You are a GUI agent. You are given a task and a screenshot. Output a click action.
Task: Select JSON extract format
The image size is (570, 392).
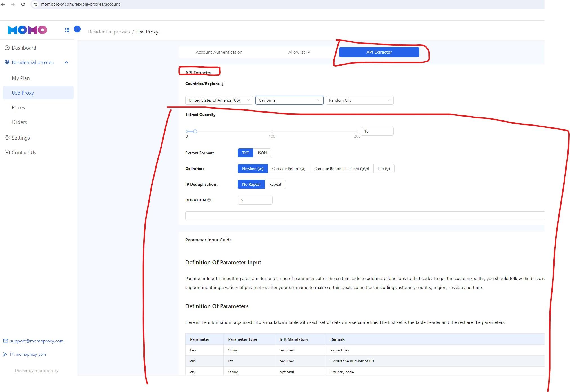(262, 153)
